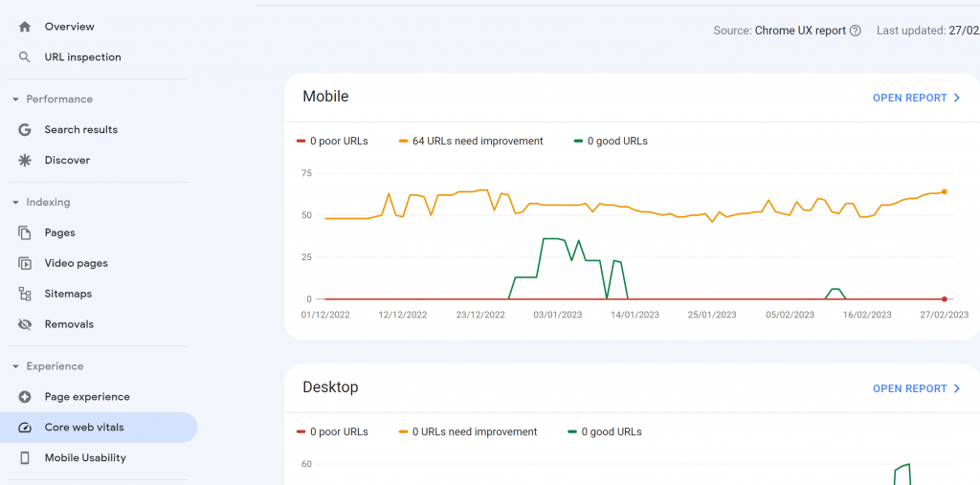The height and width of the screenshot is (485, 980).
Task: Click the Pages documents icon
Action: pos(24,233)
